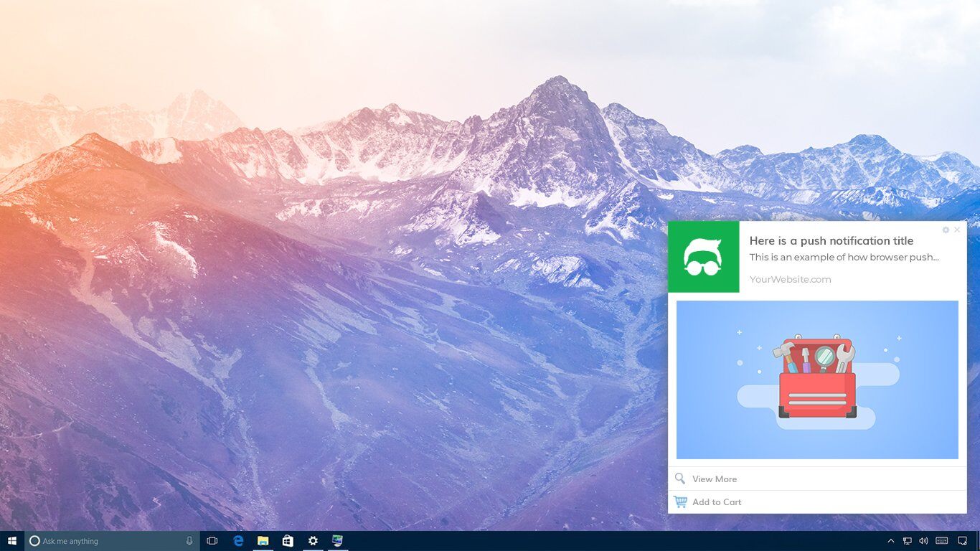This screenshot has height=551, width=980.
Task: Open File Explorer from the taskbar
Action: point(263,541)
